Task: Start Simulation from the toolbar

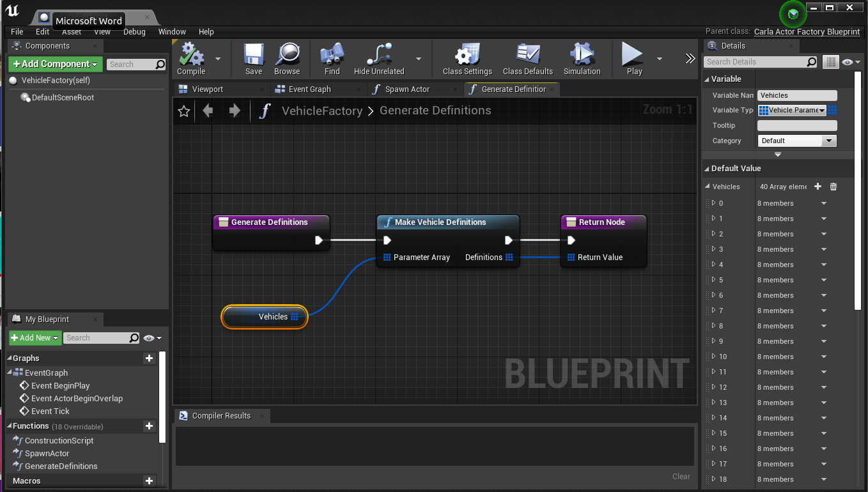Action: [x=582, y=56]
